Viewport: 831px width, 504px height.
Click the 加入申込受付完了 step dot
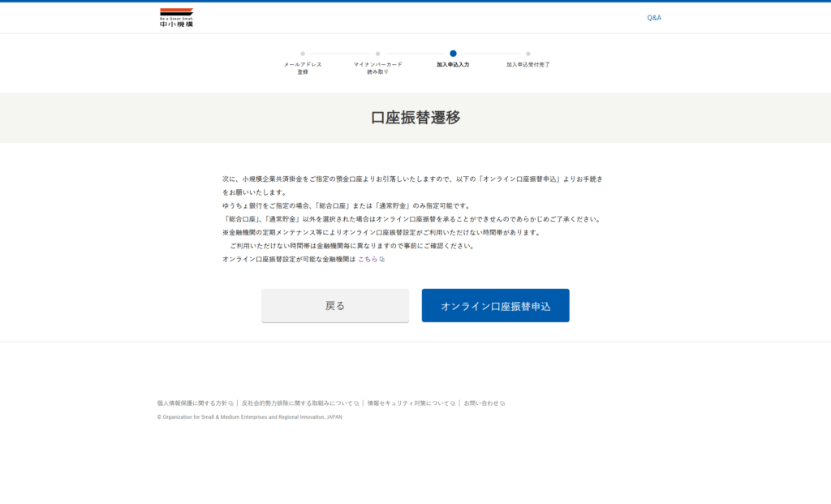click(528, 54)
